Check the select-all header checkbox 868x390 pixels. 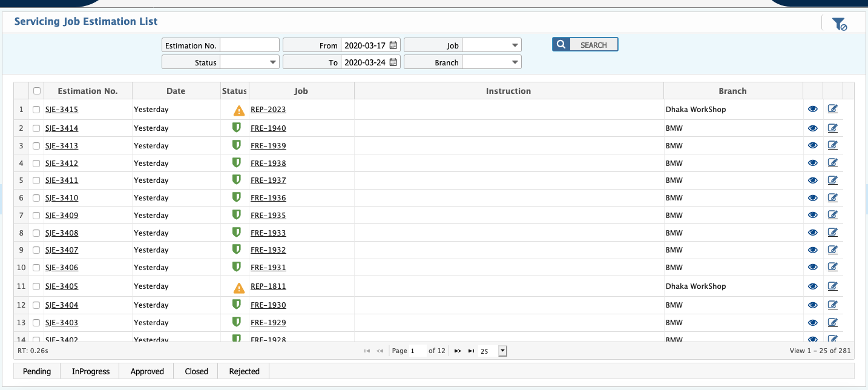point(36,90)
